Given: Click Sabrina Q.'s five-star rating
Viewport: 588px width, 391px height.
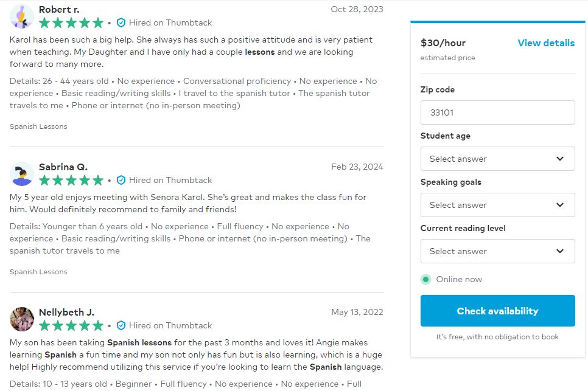Looking at the screenshot, I should pyautogui.click(x=71, y=180).
